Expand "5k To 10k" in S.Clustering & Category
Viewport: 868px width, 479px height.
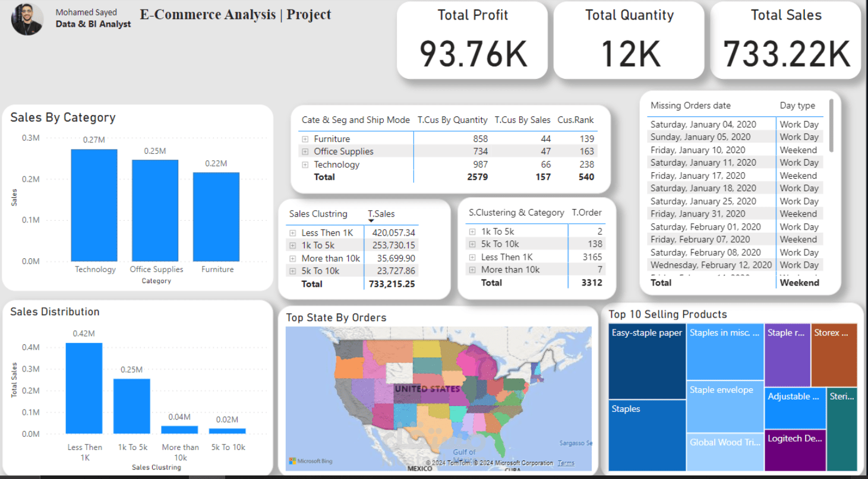(x=472, y=244)
